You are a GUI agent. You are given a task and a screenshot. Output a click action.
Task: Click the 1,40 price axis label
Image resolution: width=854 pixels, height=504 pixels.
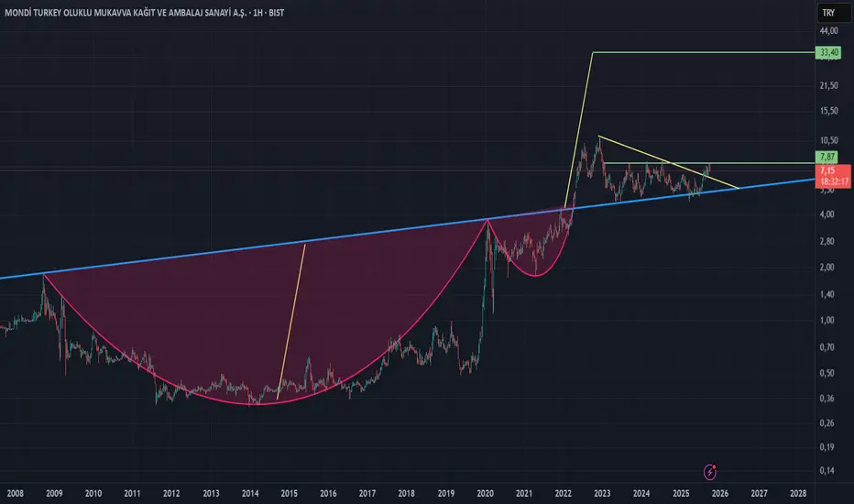[827, 294]
